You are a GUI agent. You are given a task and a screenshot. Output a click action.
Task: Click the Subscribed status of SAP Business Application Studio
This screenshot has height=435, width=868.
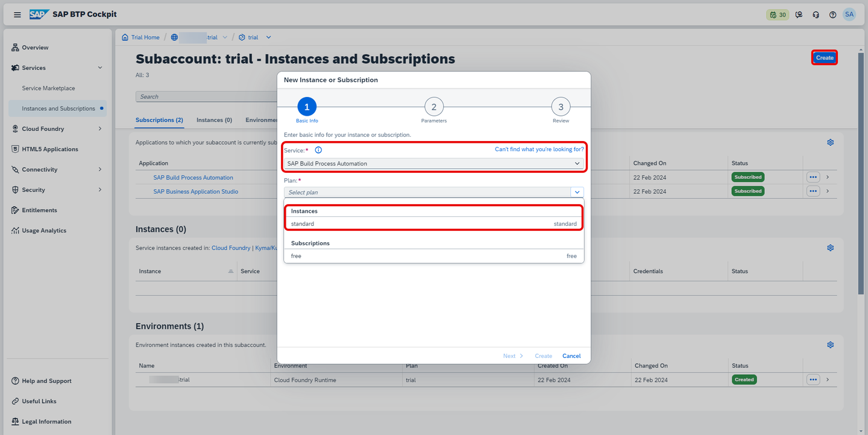point(748,191)
